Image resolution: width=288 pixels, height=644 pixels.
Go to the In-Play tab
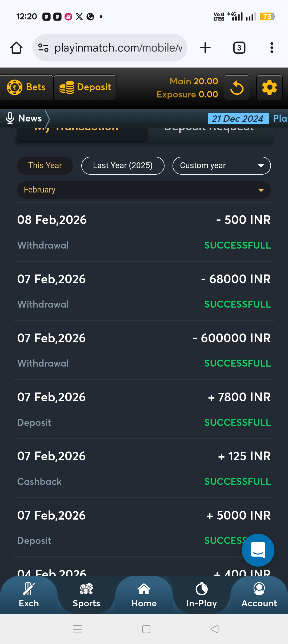point(202,595)
